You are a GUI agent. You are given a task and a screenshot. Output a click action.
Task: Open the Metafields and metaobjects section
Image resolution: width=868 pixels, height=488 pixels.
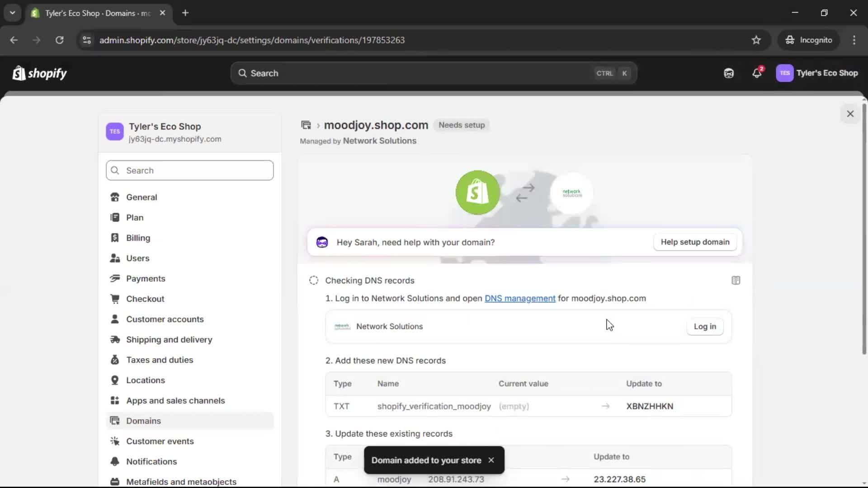(x=181, y=482)
